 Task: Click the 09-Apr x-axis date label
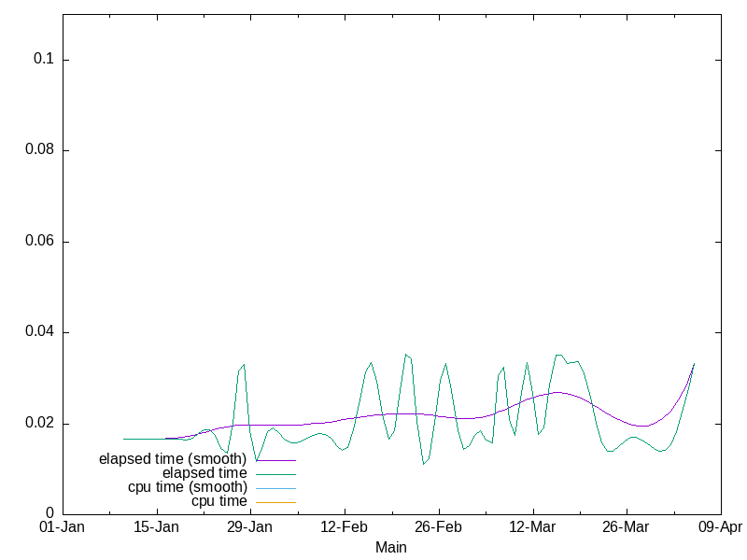[720, 528]
